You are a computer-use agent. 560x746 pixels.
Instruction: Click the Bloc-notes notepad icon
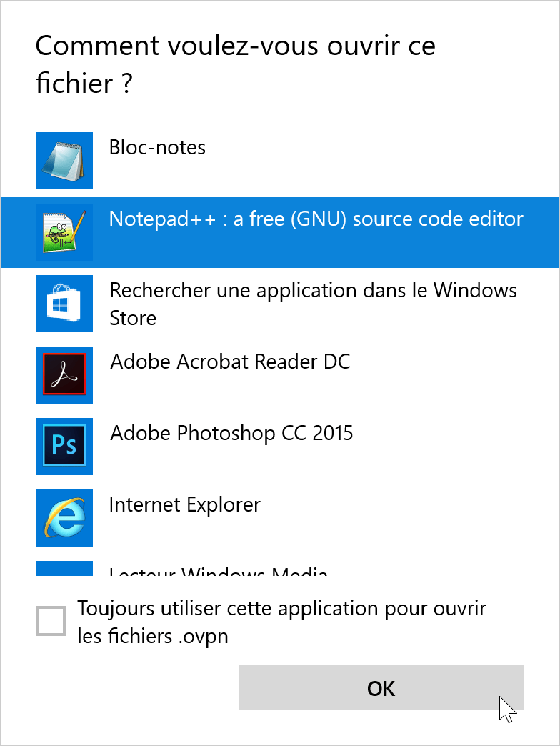tap(64, 161)
